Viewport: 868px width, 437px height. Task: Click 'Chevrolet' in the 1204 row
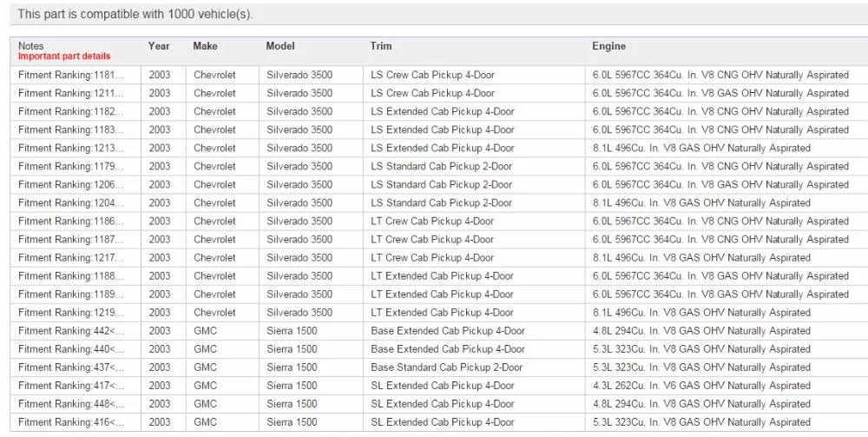click(214, 202)
